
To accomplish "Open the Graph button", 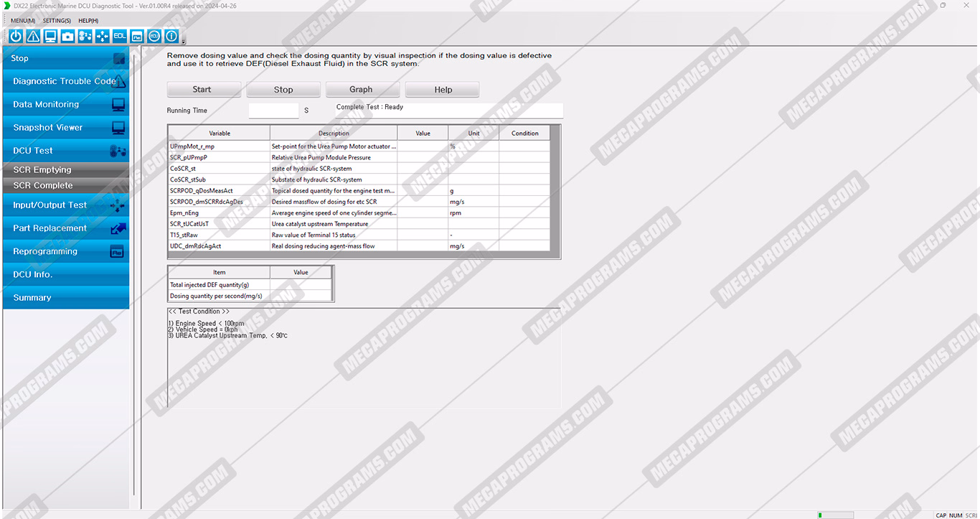I will (361, 90).
